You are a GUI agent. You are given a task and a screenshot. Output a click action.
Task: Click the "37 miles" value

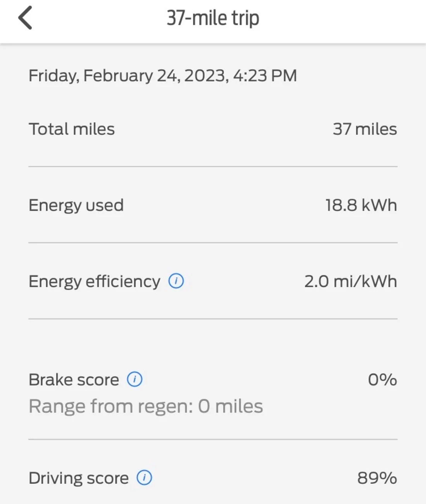click(364, 129)
